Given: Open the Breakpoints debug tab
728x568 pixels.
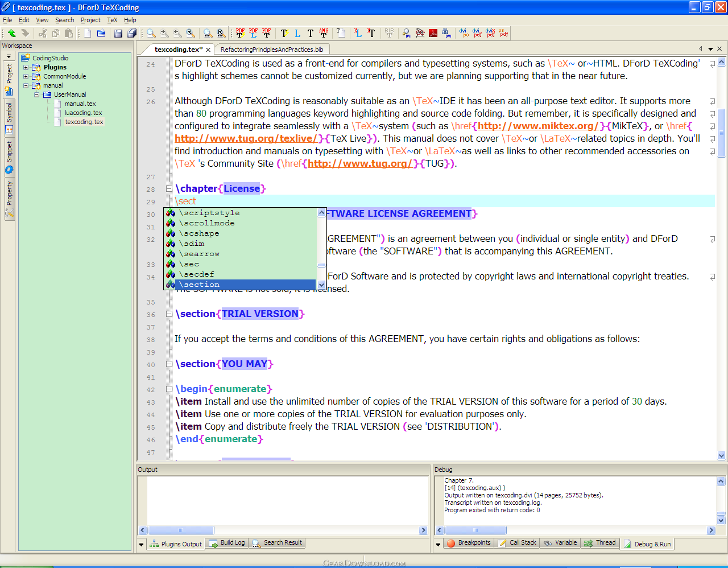Looking at the screenshot, I should point(469,543).
